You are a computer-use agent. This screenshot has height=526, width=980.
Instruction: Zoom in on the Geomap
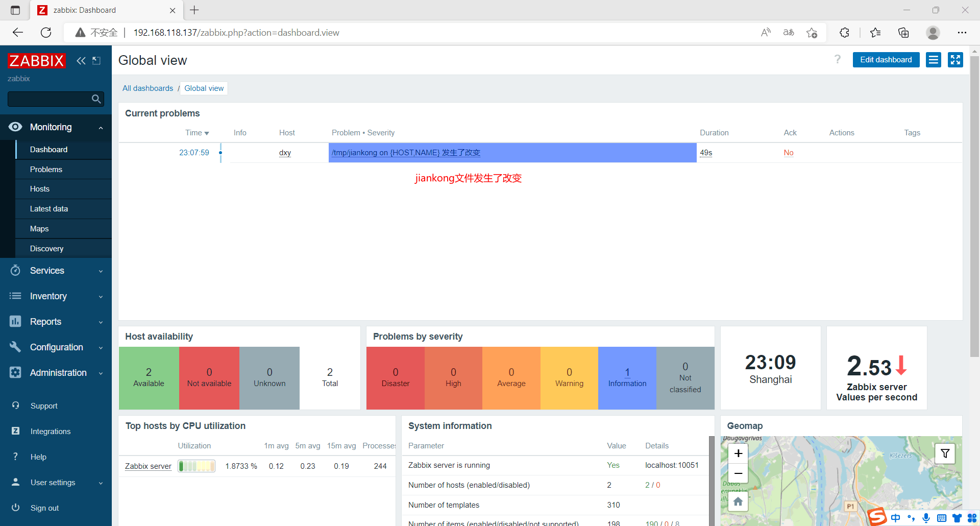tap(738, 453)
